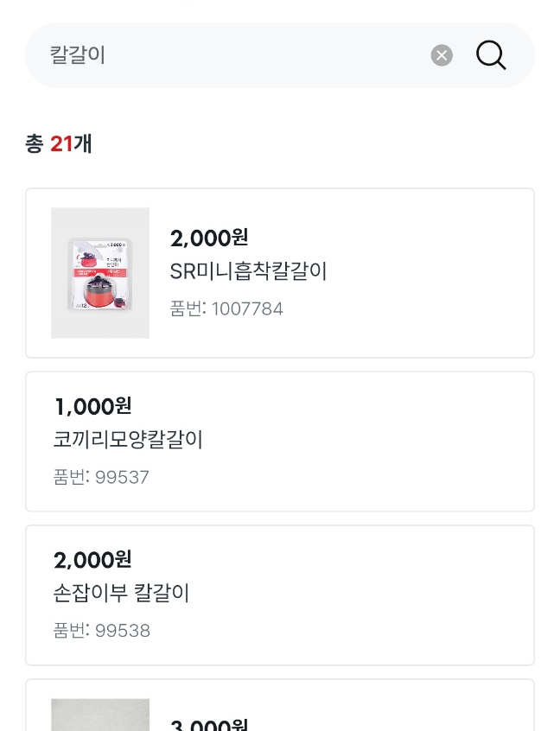Tap the magnifier icon to run the search
Screen dimensions: 560x731
coord(490,55)
